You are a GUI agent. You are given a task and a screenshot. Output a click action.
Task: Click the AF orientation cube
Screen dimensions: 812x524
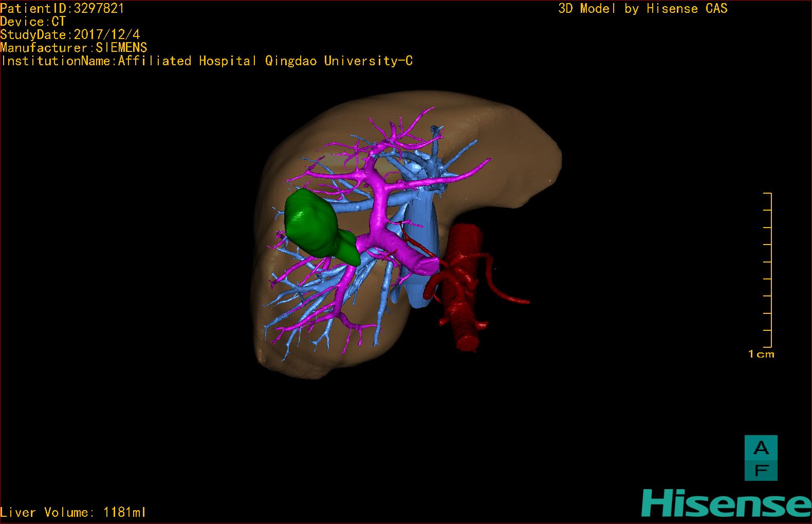coord(761,458)
